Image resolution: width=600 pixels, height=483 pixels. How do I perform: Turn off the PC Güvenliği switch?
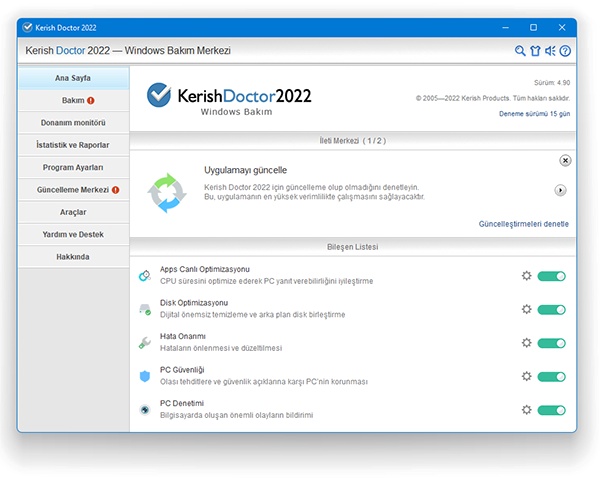click(551, 377)
